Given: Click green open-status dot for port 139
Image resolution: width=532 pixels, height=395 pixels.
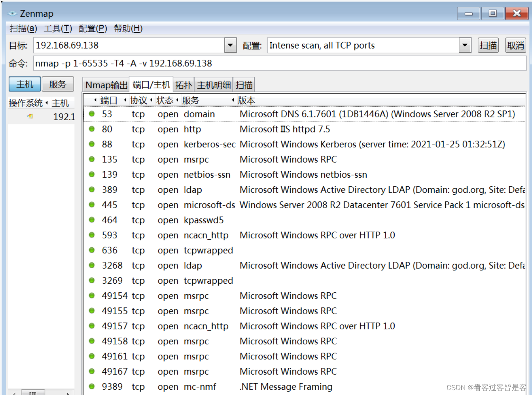Looking at the screenshot, I should (92, 174).
